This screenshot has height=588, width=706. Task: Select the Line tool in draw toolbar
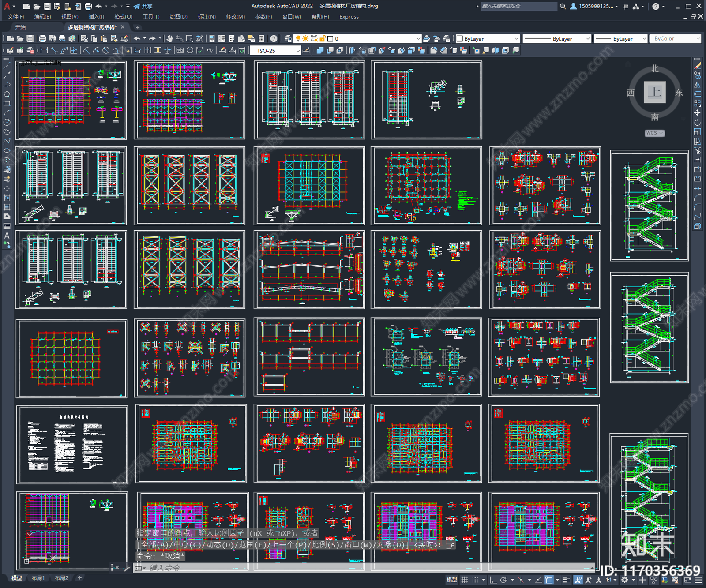tap(7, 65)
